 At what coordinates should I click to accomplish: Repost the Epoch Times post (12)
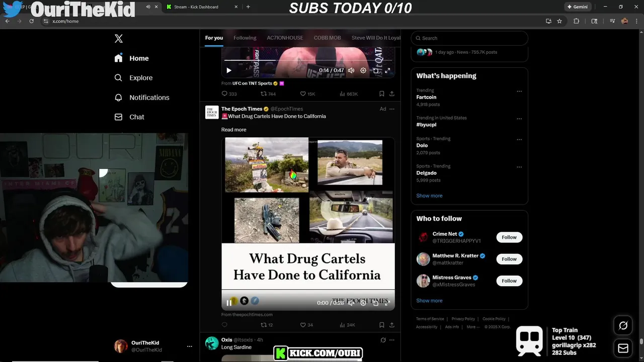tap(267, 325)
